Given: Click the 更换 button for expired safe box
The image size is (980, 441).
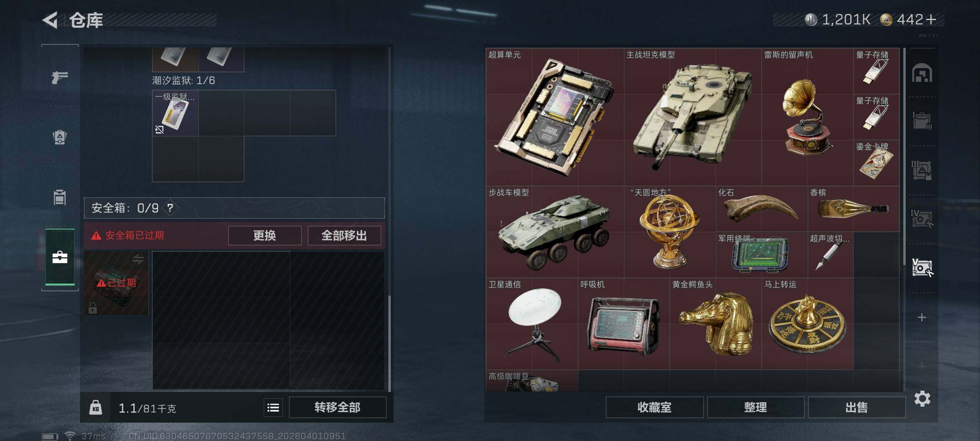Looking at the screenshot, I should pos(265,236).
